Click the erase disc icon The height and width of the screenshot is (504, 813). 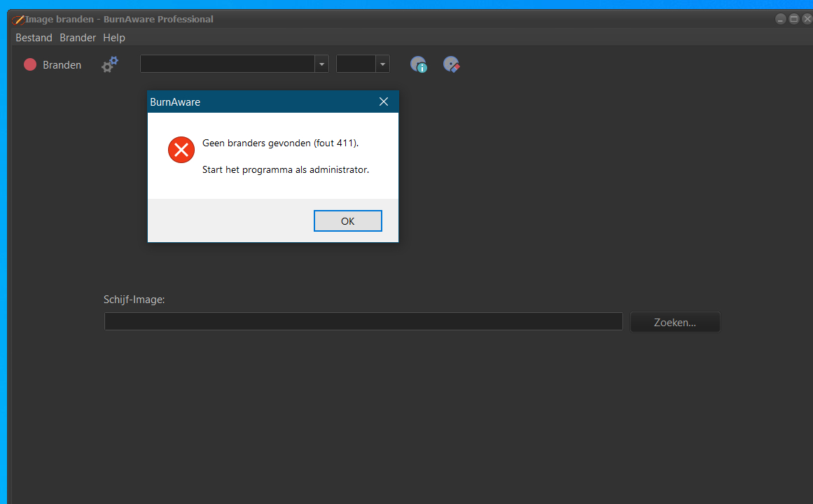[451, 65]
